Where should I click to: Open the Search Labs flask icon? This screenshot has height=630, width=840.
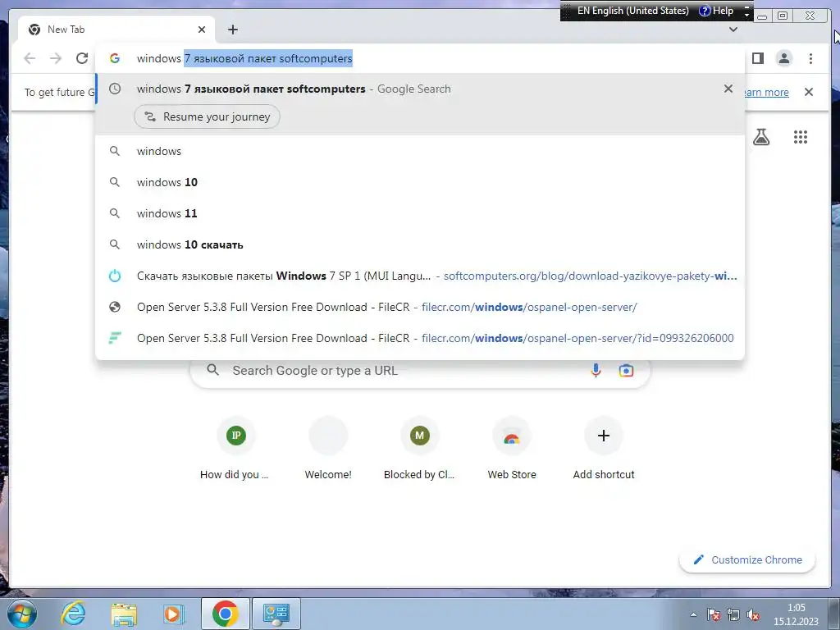click(x=760, y=137)
